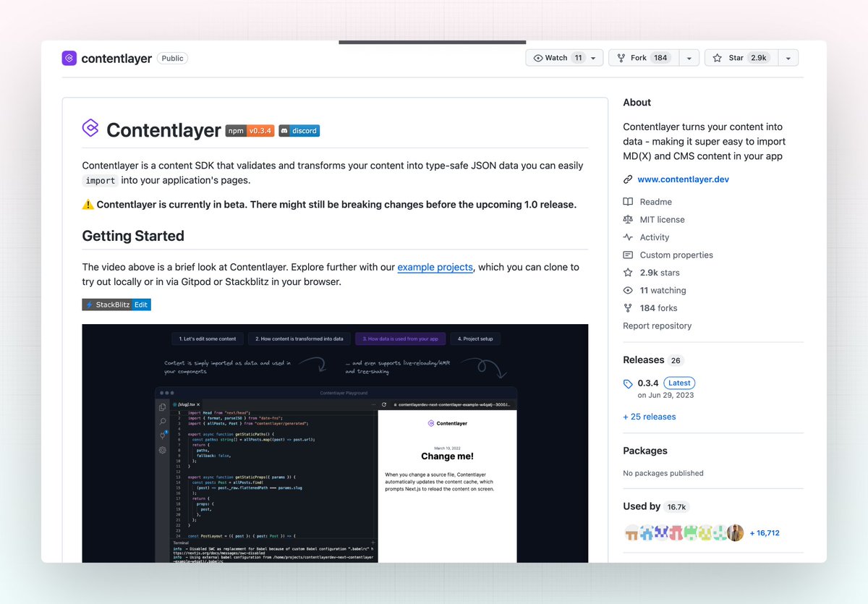This screenshot has height=604, width=868.
Task: Expand the dropdown arrow beside Star
Action: 788,58
